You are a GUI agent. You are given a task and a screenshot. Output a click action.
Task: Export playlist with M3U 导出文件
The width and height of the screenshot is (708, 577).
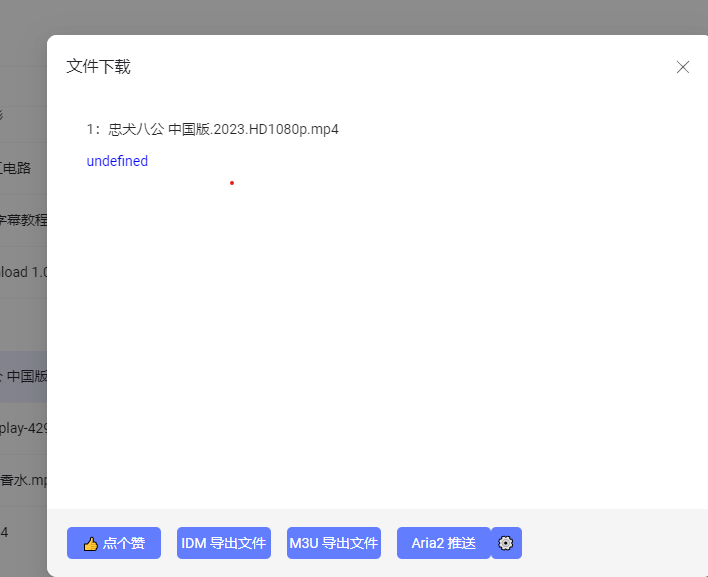click(334, 543)
